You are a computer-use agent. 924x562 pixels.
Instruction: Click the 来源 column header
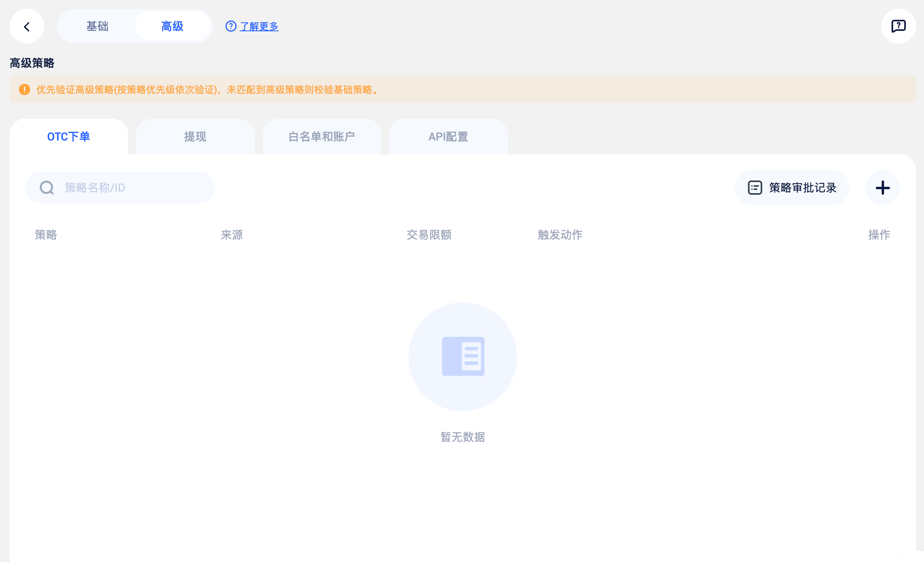(232, 235)
